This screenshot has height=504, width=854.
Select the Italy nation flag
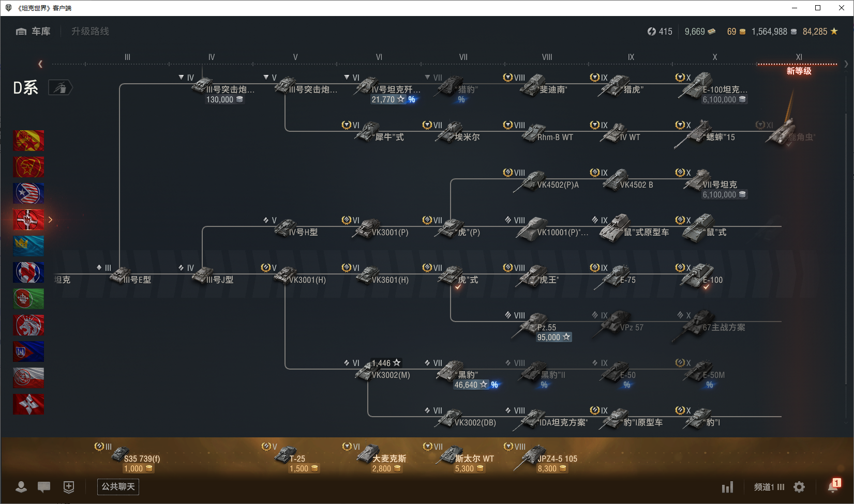pos(28,299)
